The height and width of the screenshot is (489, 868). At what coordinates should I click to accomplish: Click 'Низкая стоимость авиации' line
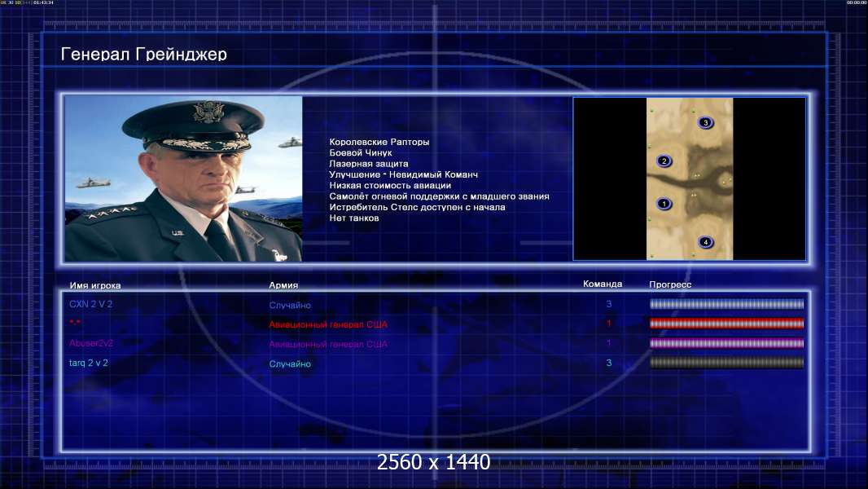[x=390, y=186]
